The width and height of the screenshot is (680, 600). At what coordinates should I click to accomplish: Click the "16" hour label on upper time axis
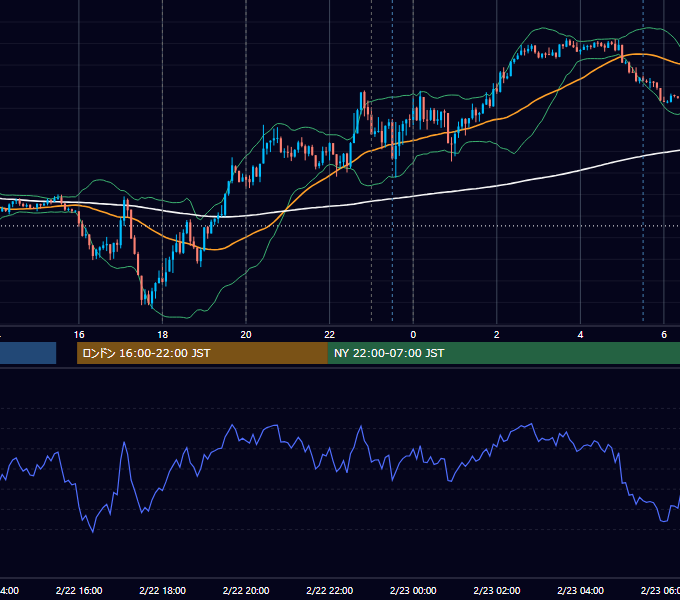pyautogui.click(x=79, y=335)
